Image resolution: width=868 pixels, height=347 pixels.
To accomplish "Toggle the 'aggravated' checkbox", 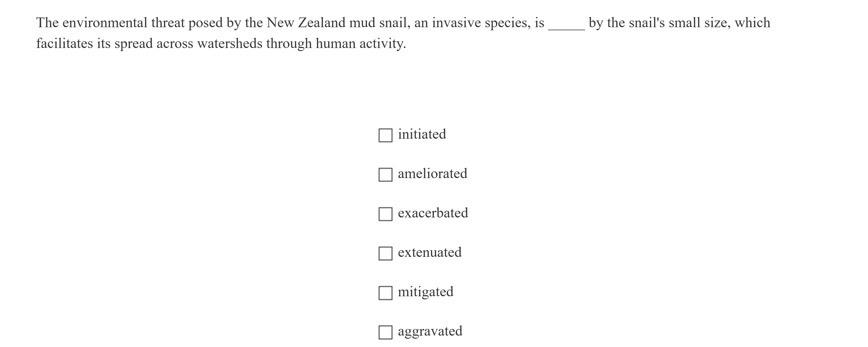I will click(385, 332).
